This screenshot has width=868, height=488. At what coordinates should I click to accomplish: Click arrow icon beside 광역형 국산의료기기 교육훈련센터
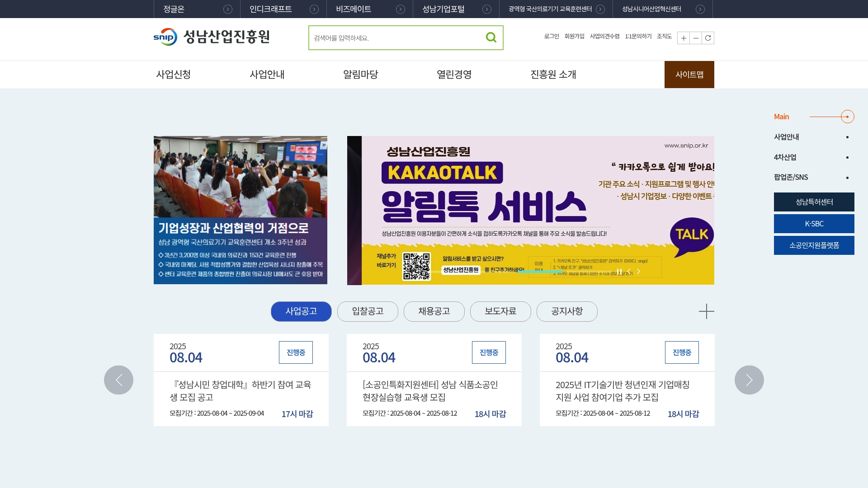600,9
